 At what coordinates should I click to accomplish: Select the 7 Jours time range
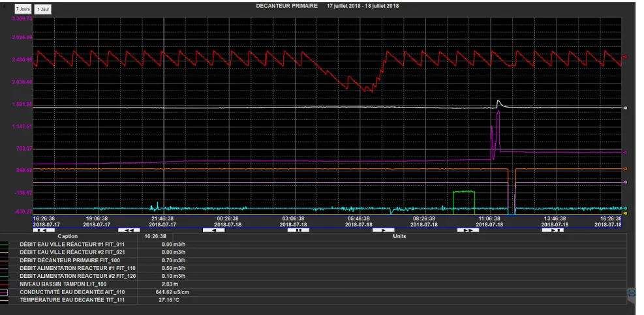[x=23, y=9]
